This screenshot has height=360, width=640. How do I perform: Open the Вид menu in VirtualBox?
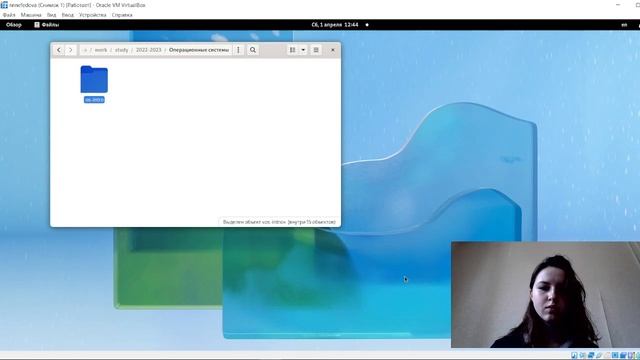pyautogui.click(x=51, y=15)
